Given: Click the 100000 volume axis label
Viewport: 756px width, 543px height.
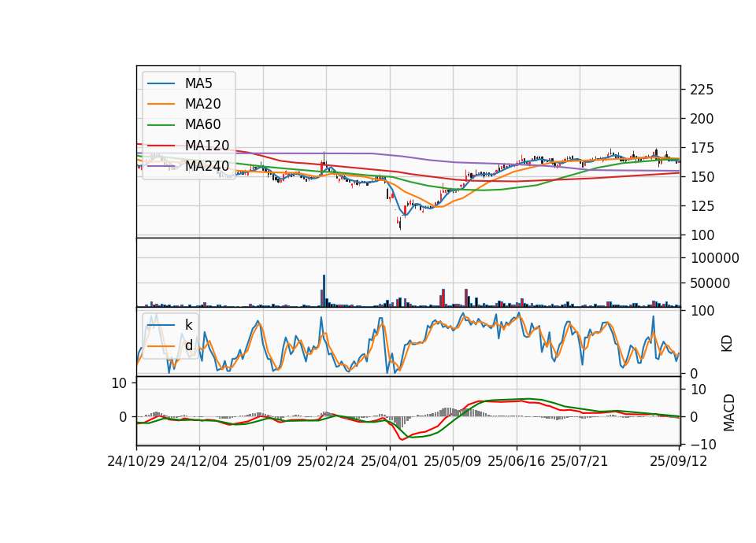Looking at the screenshot, I should tap(714, 258).
